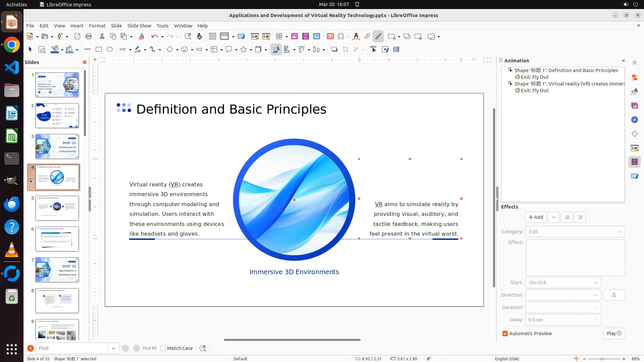Click the Print icon in toolbar
Image resolution: width=644 pixels, height=362 pixels.
(89, 37)
